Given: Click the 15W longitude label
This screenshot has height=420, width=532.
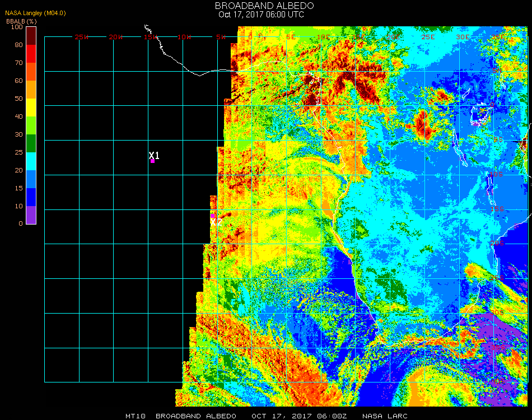Looking at the screenshot, I should click(x=151, y=37).
